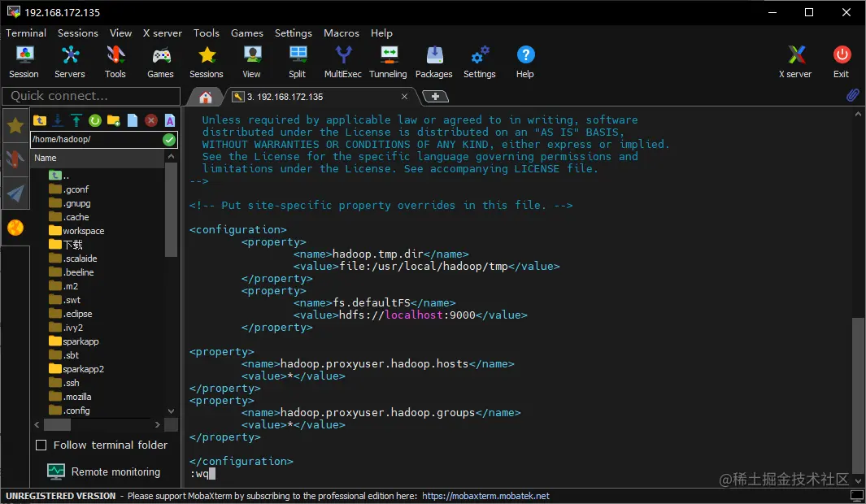Select the .. parent directory entry
This screenshot has height=504, width=866.
(x=59, y=176)
